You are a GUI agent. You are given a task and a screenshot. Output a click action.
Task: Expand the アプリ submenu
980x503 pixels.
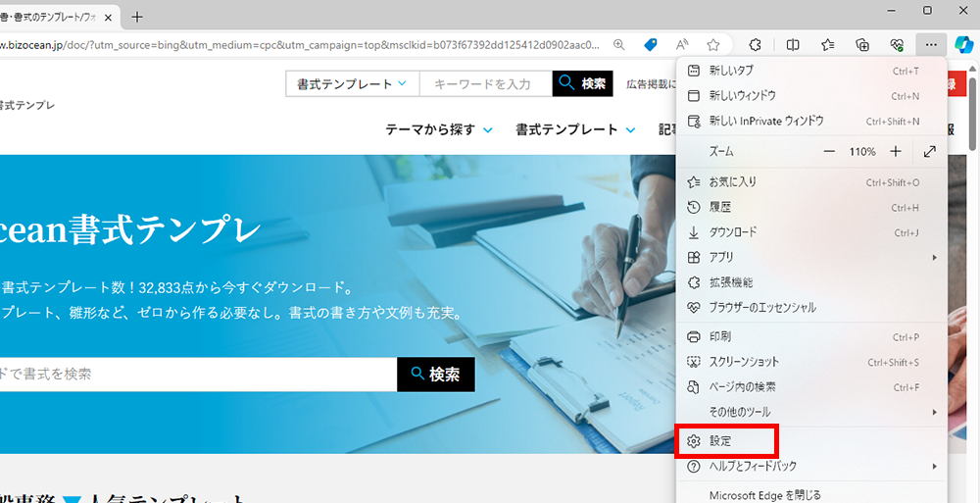pos(811,257)
